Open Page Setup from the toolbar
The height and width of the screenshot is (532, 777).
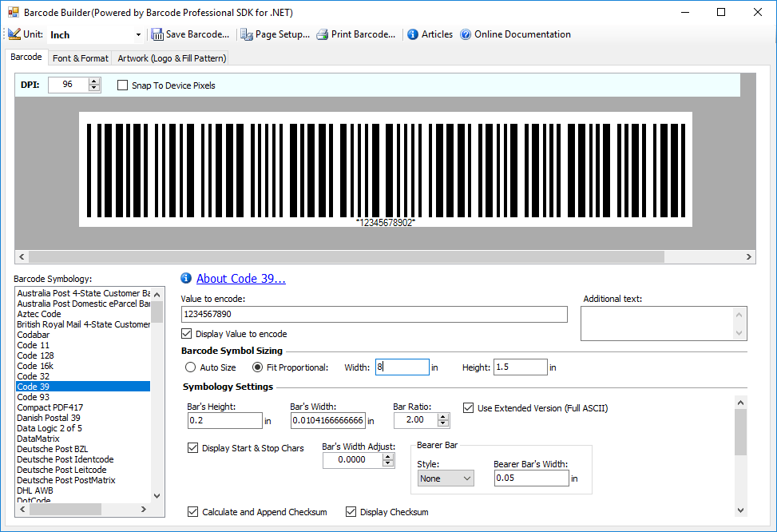(248, 34)
